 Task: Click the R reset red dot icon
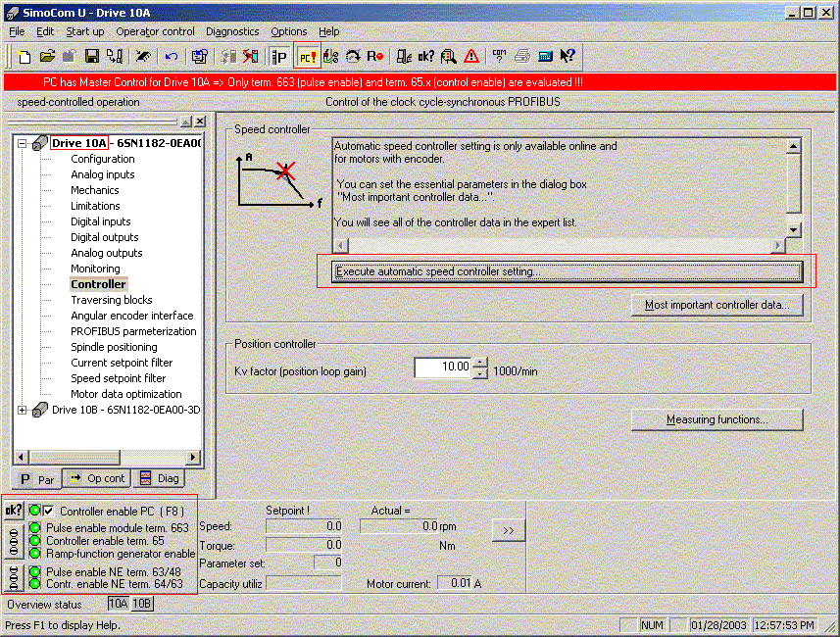375,56
